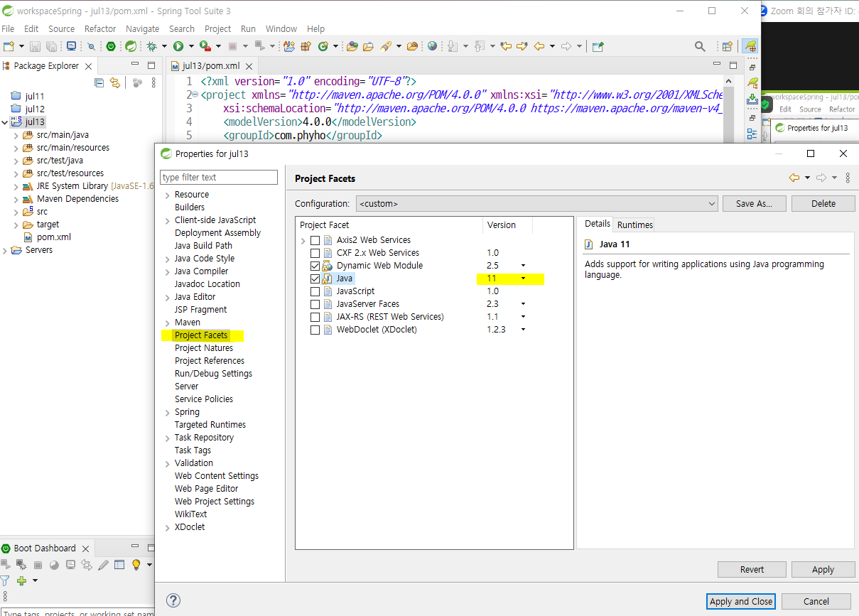Open JavaServer Faces version 2.3 dropdown
The image size is (859, 616).
coord(524,304)
